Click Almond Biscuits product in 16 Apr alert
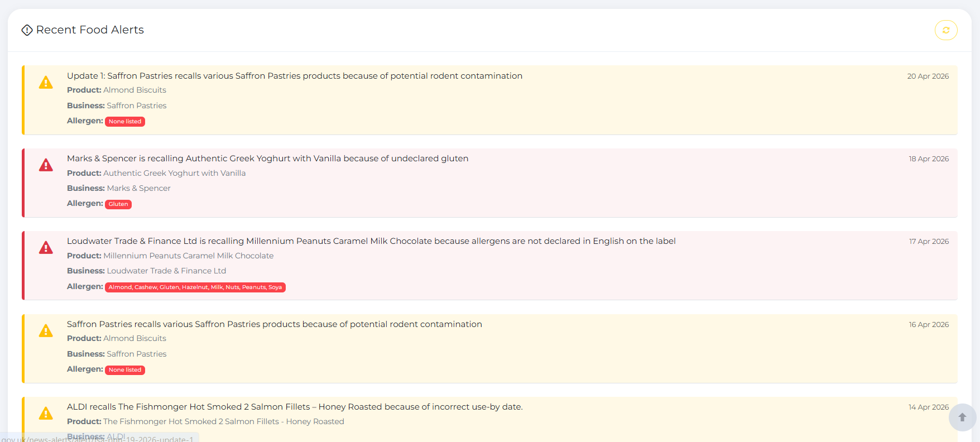The image size is (980, 442). tap(135, 338)
